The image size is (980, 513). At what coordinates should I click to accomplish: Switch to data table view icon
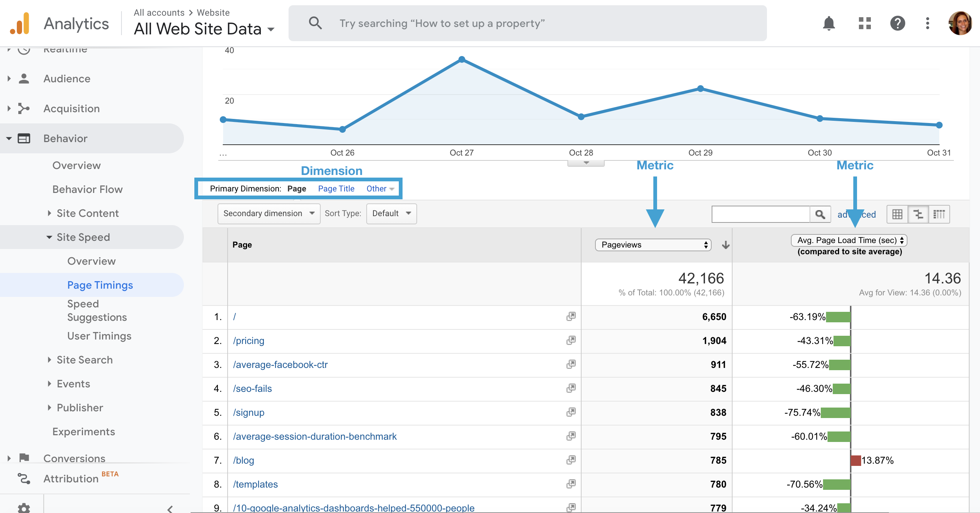pos(897,214)
